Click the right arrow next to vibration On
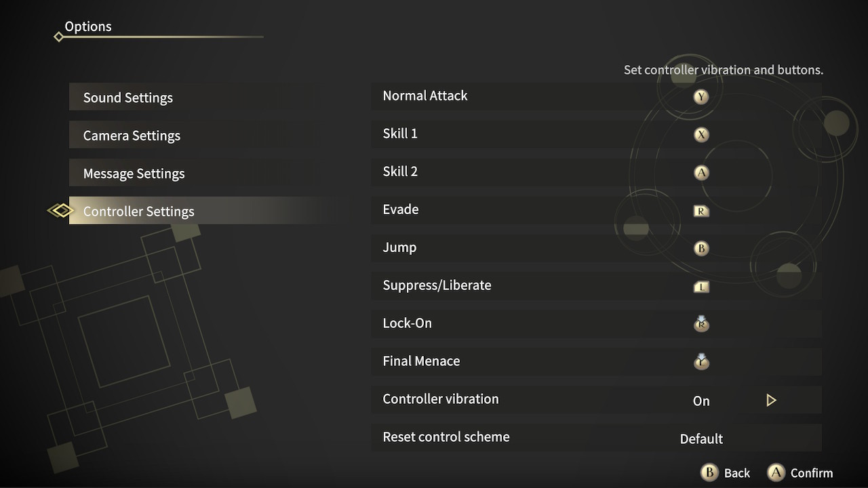 click(x=771, y=401)
